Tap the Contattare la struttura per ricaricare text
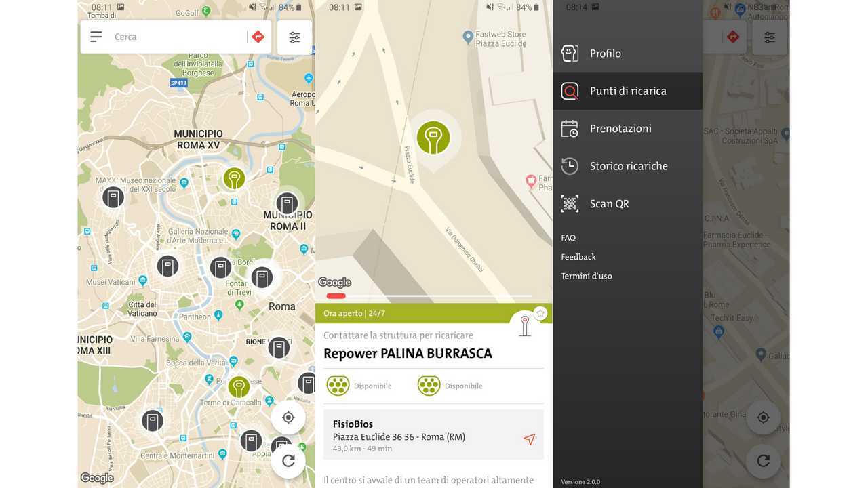Viewport: 868px width, 488px height. click(x=398, y=335)
